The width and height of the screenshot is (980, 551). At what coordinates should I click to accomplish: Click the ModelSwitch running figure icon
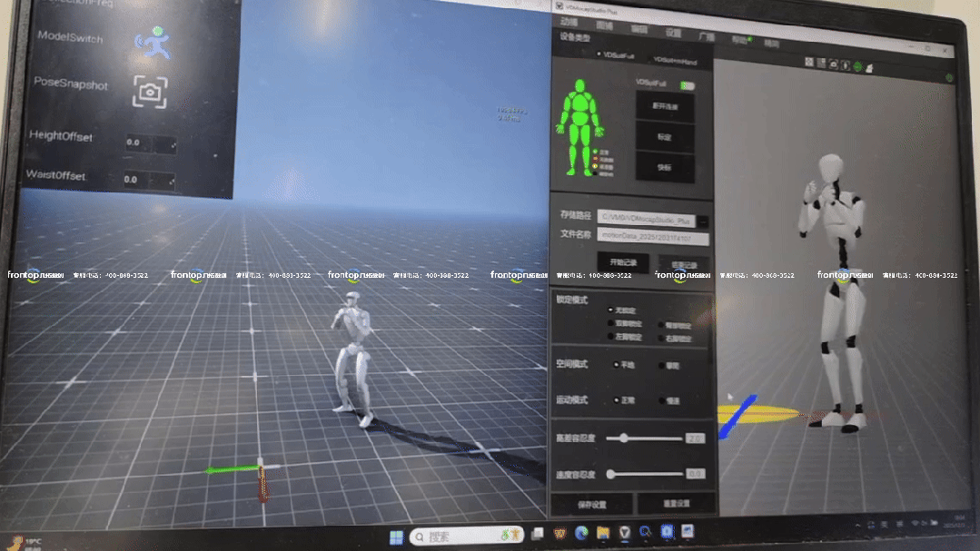click(x=152, y=43)
